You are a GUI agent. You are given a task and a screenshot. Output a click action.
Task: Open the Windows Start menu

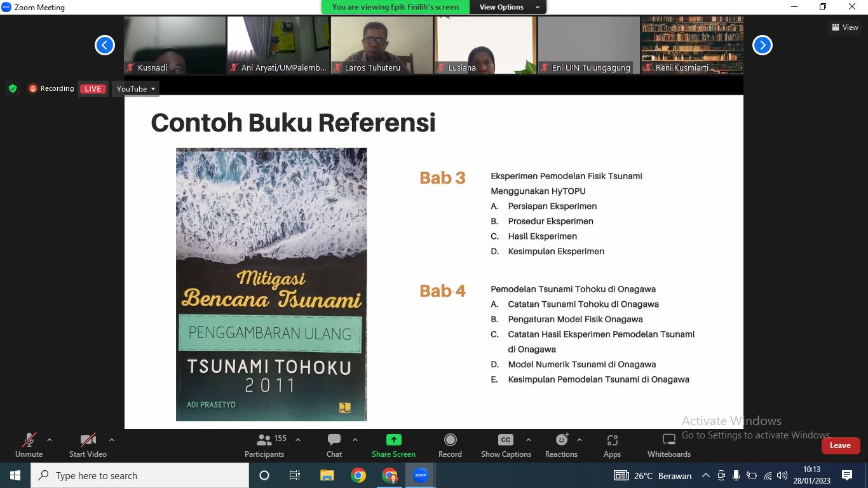pos(15,475)
